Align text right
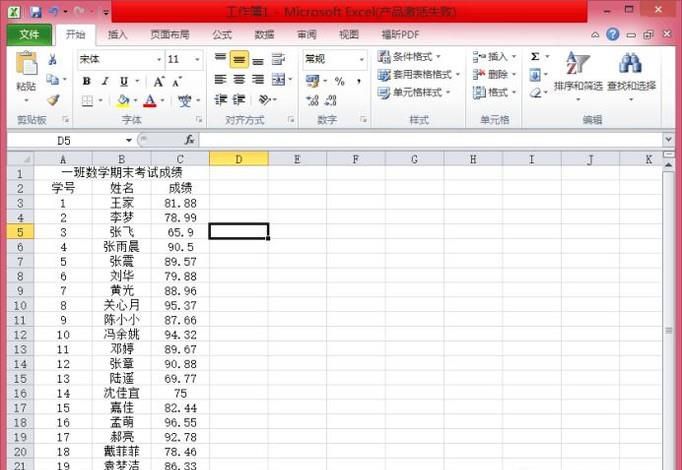The image size is (682, 470). [258, 80]
